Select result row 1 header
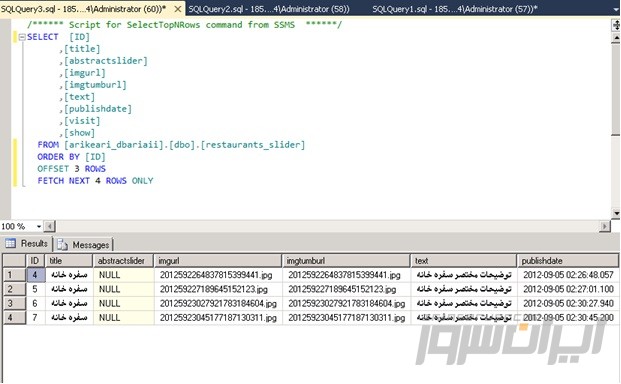621x384 pixels. (14, 275)
